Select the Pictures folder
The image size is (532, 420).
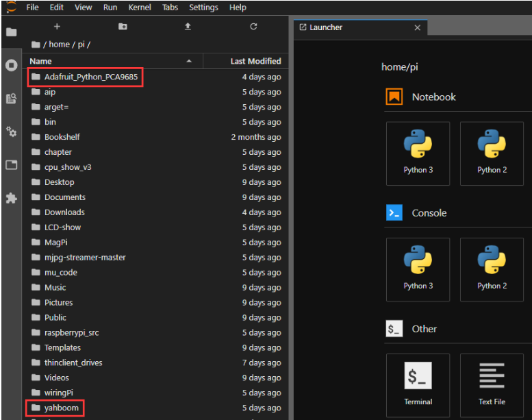155,303
